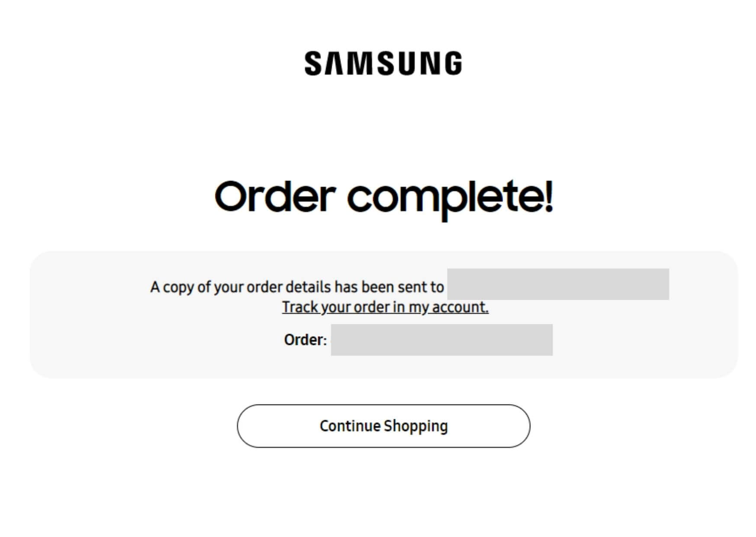Click the Order: label text
756x537 pixels.
[x=305, y=340]
